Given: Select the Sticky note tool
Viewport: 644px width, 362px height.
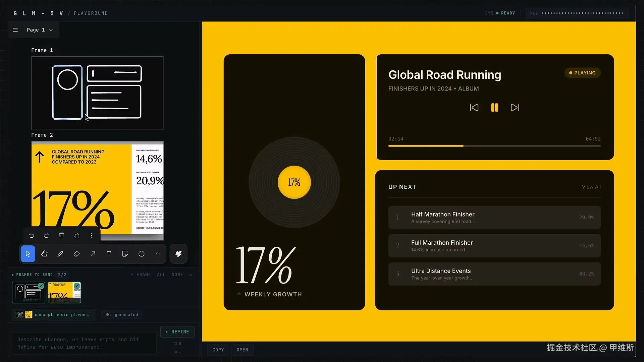Looking at the screenshot, I should tap(125, 254).
